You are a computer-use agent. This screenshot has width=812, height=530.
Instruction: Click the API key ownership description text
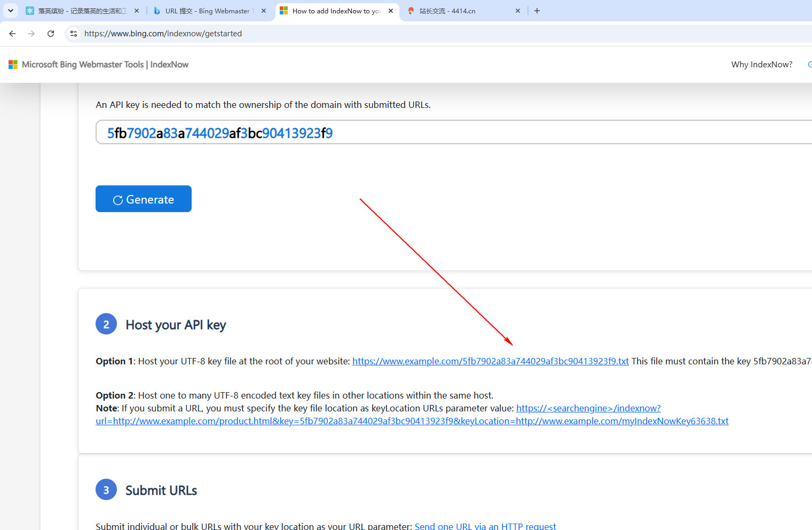click(x=263, y=105)
